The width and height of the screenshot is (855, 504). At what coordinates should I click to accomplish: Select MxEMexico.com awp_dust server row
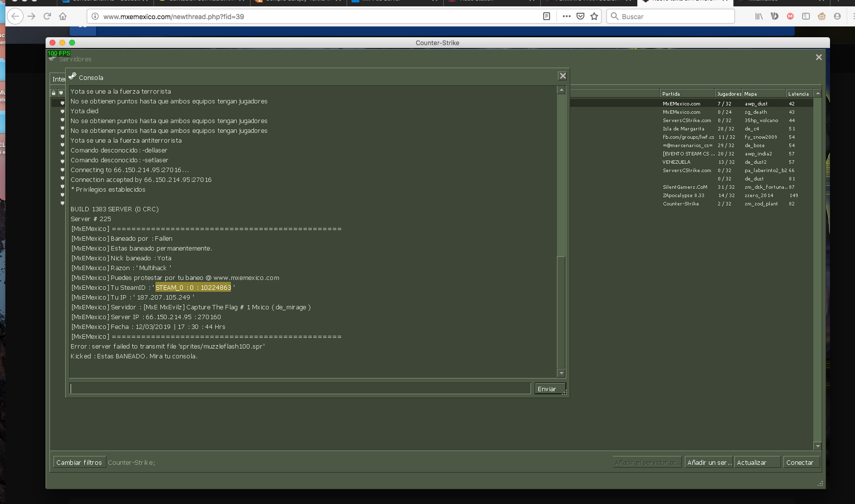(x=691, y=103)
